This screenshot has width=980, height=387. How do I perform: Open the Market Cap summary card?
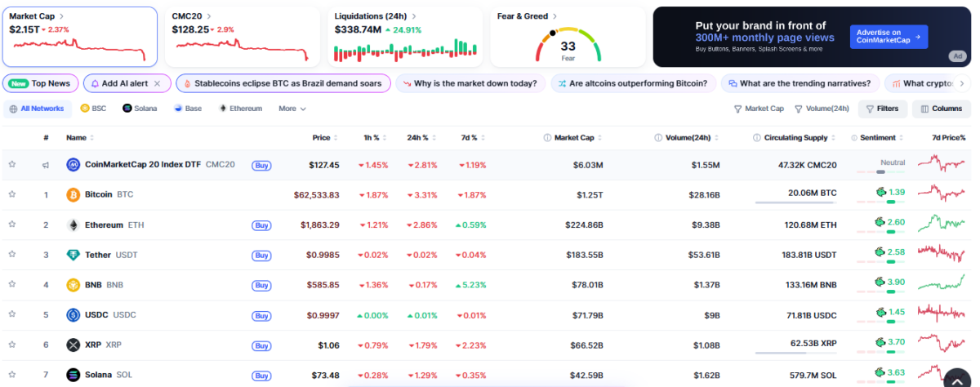(x=80, y=37)
